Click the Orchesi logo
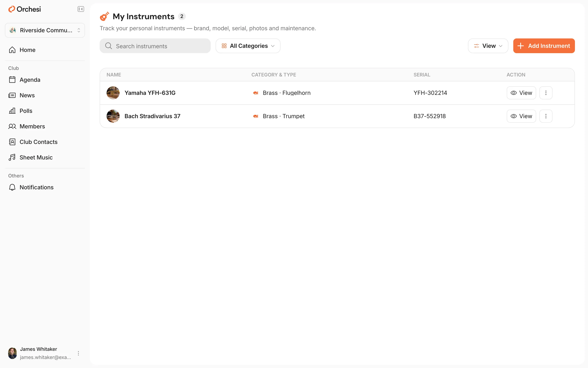Viewport: 588px width, 368px height. [x=24, y=9]
